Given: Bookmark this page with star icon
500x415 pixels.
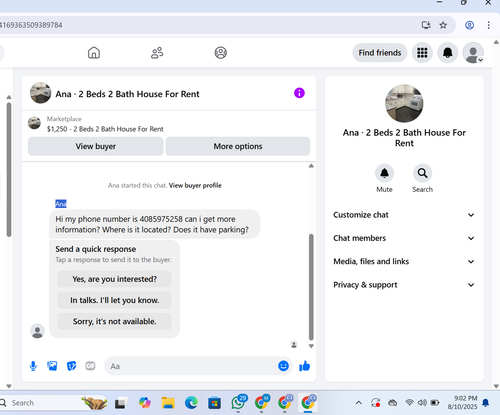Looking at the screenshot, I should click(x=443, y=25).
